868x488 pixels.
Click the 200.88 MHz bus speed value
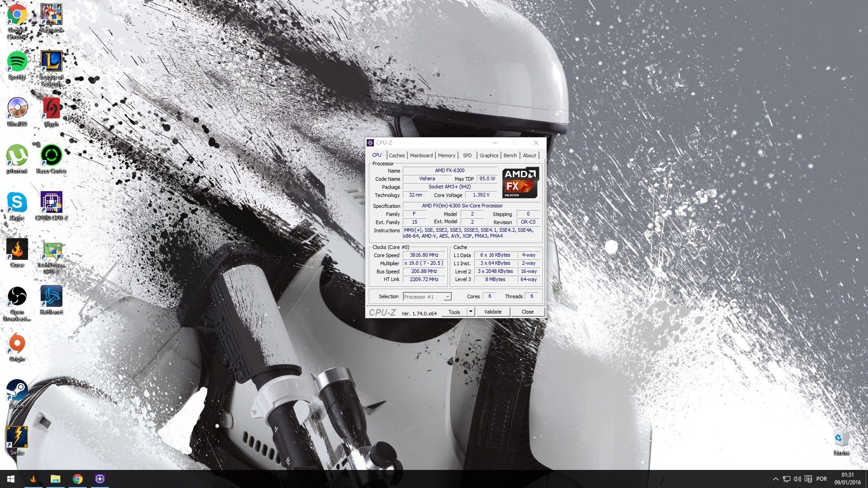[x=424, y=271]
